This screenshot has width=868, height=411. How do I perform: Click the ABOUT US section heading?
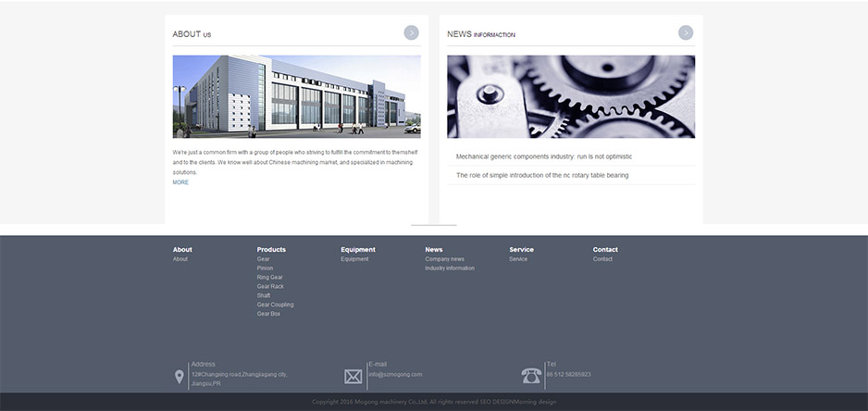tap(192, 34)
